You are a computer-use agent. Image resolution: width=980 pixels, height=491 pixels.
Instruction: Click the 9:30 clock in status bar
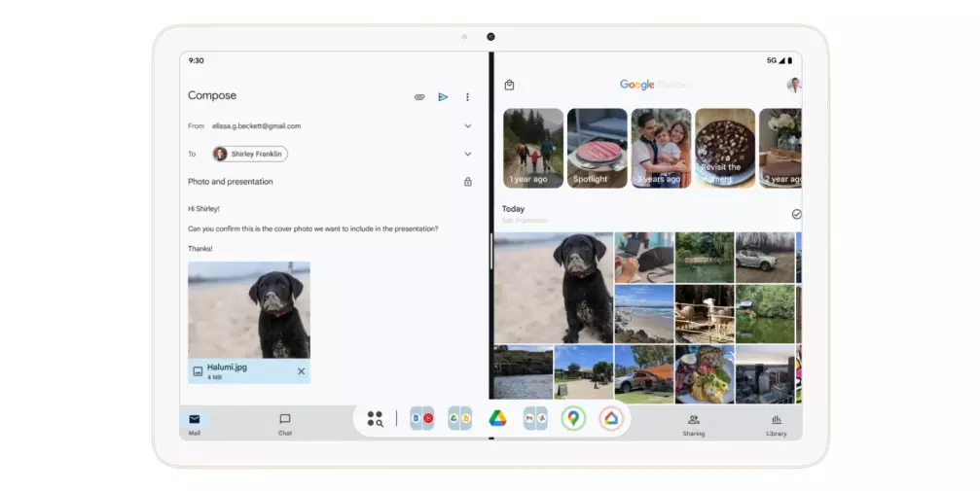pyautogui.click(x=197, y=60)
